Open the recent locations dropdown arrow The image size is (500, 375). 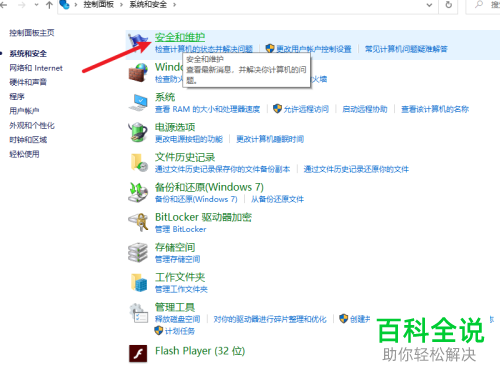pos(36,5)
